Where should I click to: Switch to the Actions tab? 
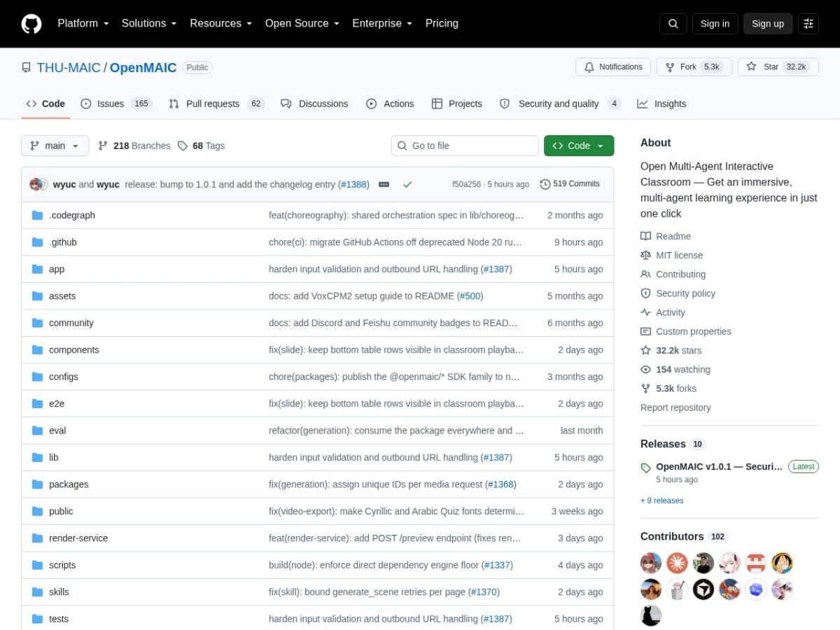pos(390,104)
